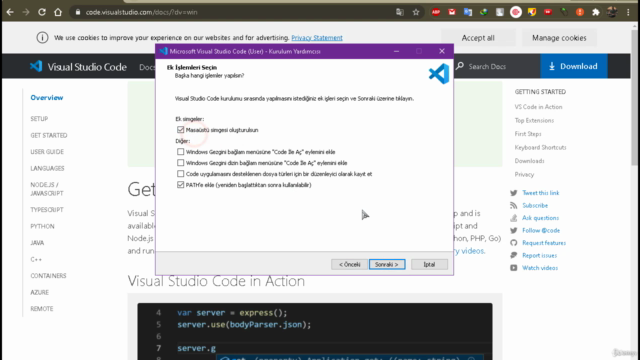Open LANGUAGES section in sidebar
The width and height of the screenshot is (640, 360).
pos(47,169)
